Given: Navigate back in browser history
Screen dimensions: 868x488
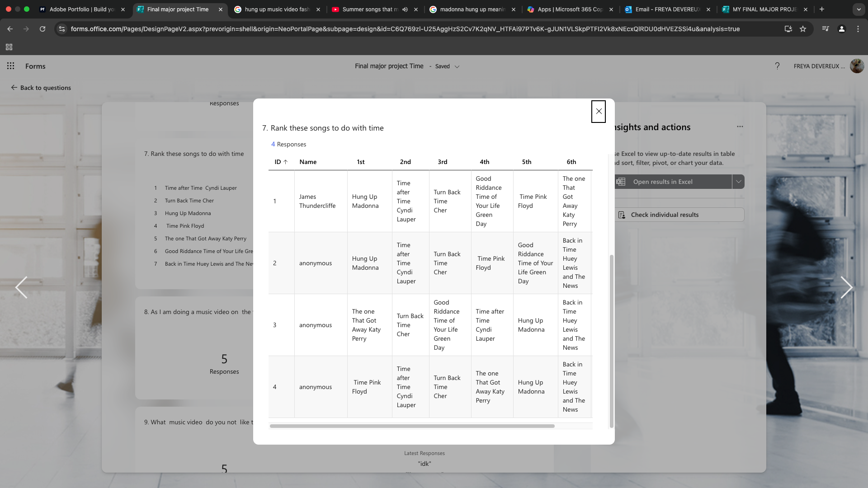Looking at the screenshot, I should (10, 29).
